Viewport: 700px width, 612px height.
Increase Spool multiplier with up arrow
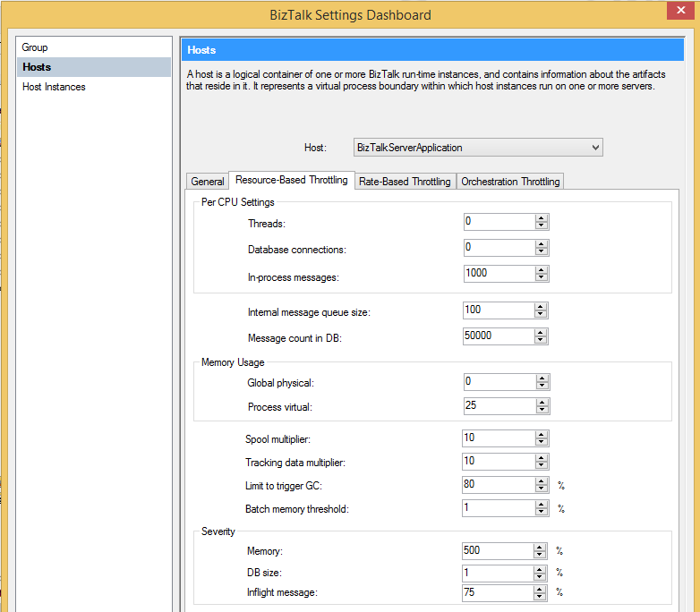(x=542, y=434)
